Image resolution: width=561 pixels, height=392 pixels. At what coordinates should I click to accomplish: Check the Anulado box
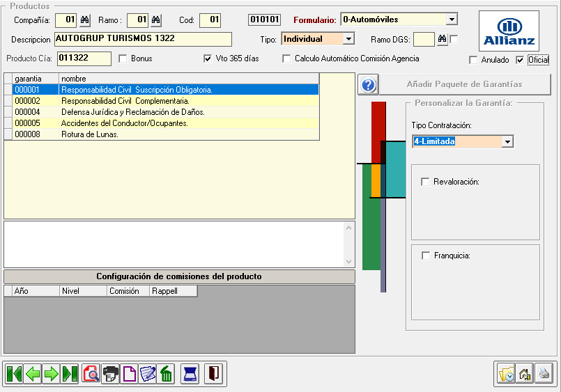[x=473, y=60]
